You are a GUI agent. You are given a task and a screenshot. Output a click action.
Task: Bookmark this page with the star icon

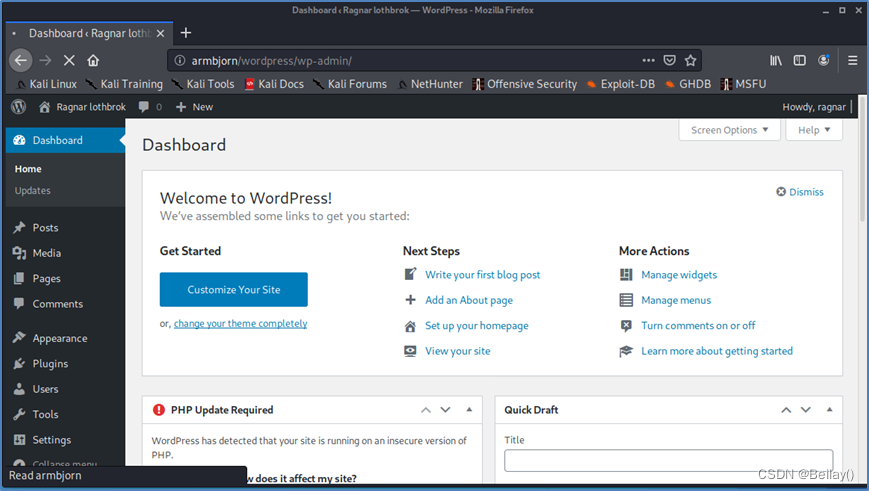691,60
